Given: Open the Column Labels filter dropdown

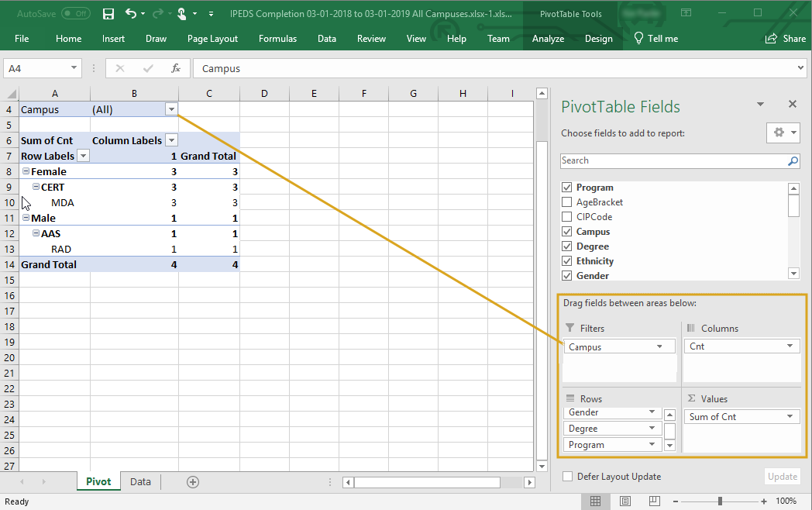Looking at the screenshot, I should click(x=170, y=140).
